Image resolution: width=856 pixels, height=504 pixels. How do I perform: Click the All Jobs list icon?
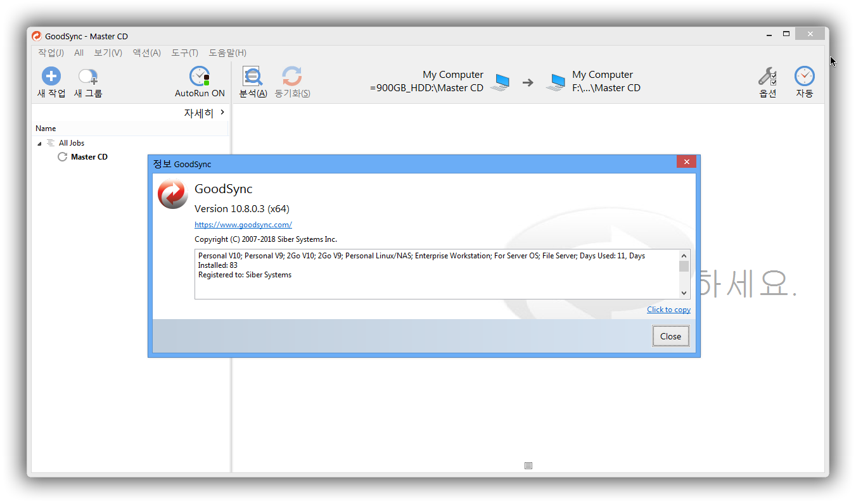(51, 143)
